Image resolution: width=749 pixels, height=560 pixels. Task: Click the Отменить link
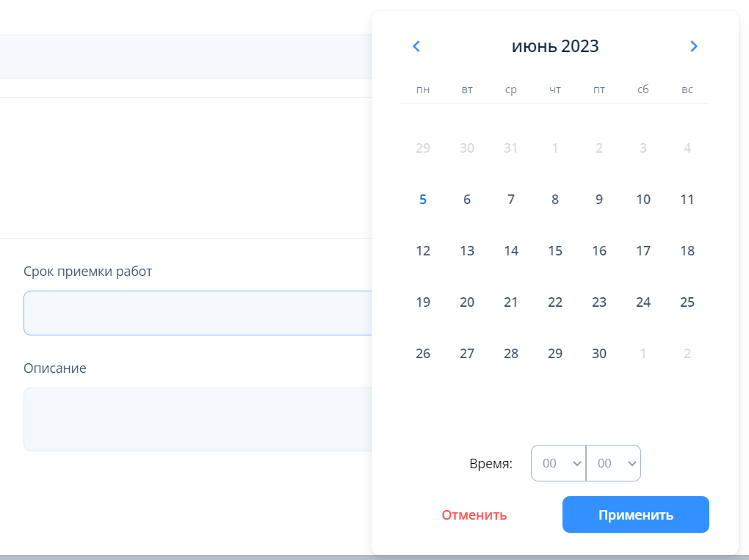click(x=474, y=514)
